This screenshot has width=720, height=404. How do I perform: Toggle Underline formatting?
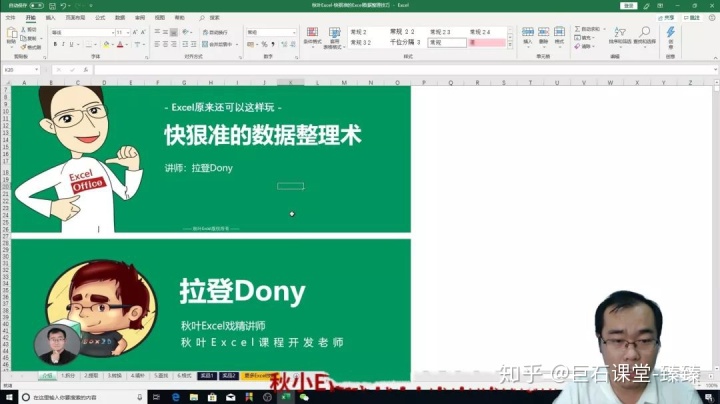point(71,45)
